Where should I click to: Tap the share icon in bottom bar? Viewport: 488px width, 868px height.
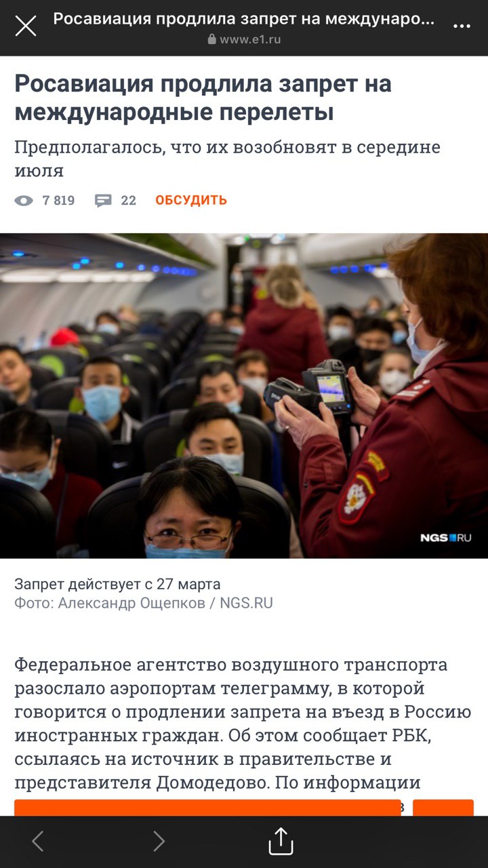281,842
